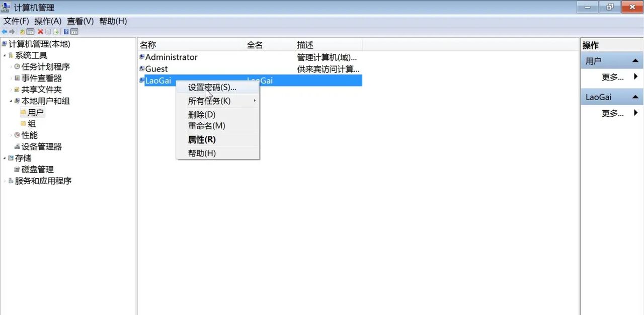Viewport: 644px width, 315px height.
Task: Open the Help question-mark toolbar icon
Action: [x=66, y=31]
